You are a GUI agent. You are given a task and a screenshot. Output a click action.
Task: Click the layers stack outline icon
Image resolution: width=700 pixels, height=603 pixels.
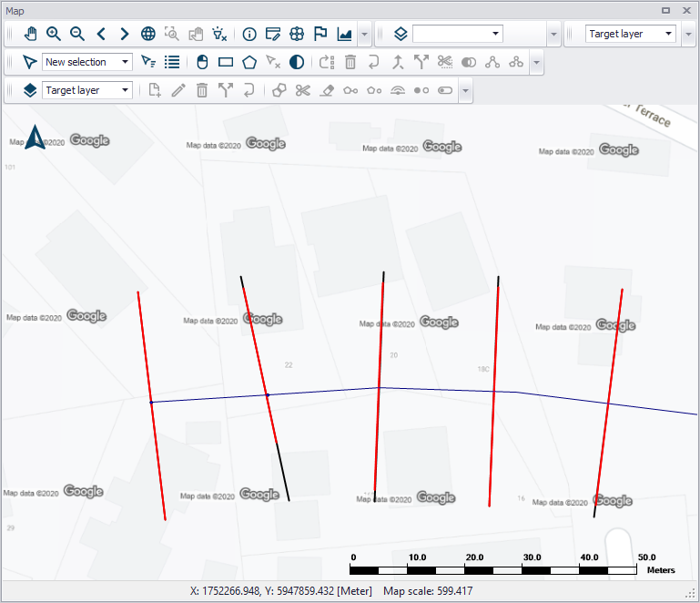pos(401,34)
